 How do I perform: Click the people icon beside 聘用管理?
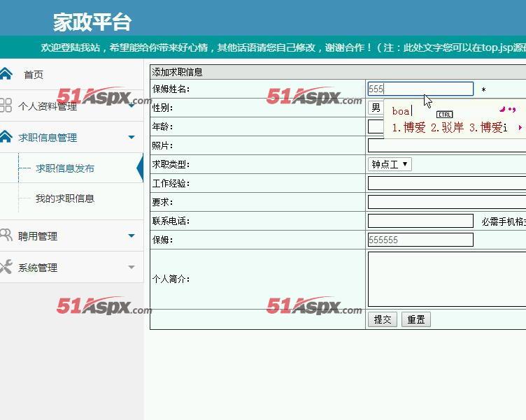(6, 236)
